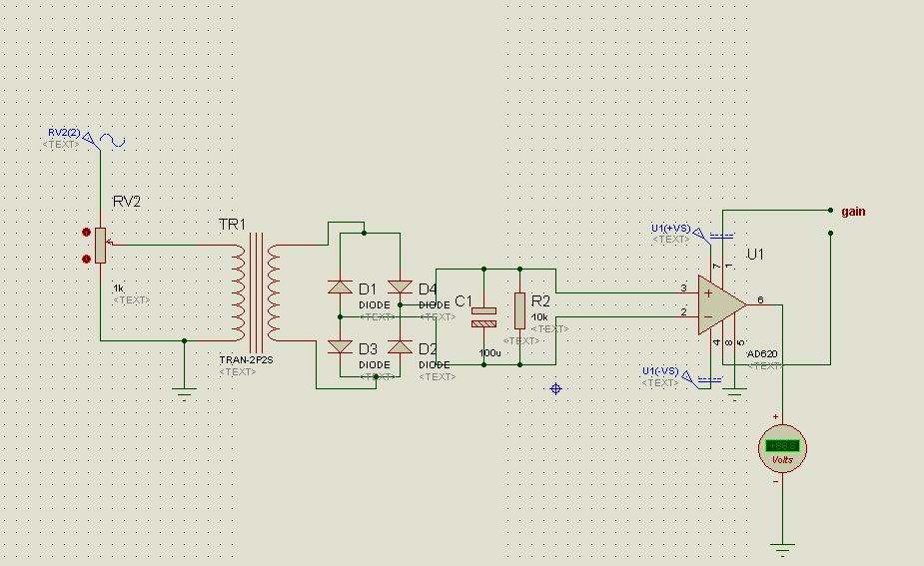
Task: Select the "D2" reference label
Action: pos(428,349)
